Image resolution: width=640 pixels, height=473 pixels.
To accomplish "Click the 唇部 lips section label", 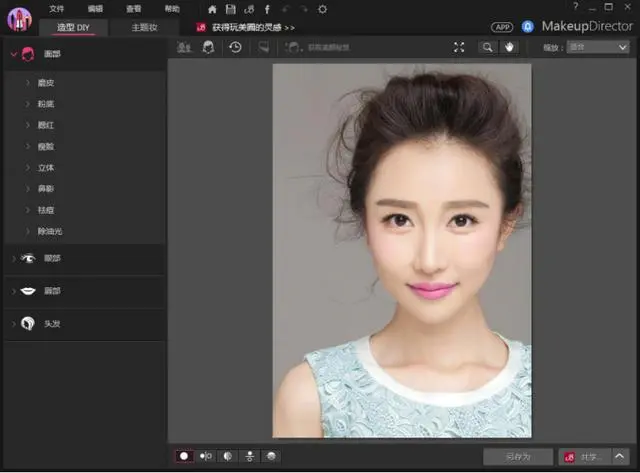I will (x=52, y=291).
